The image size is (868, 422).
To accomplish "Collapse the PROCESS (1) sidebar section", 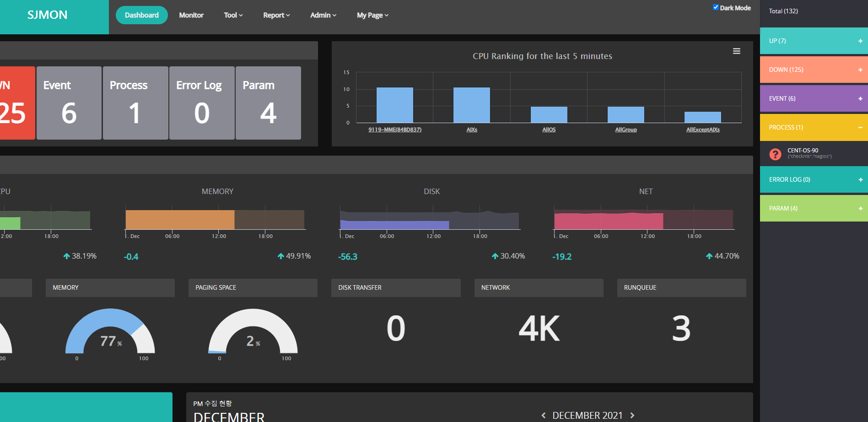I will pyautogui.click(x=860, y=127).
